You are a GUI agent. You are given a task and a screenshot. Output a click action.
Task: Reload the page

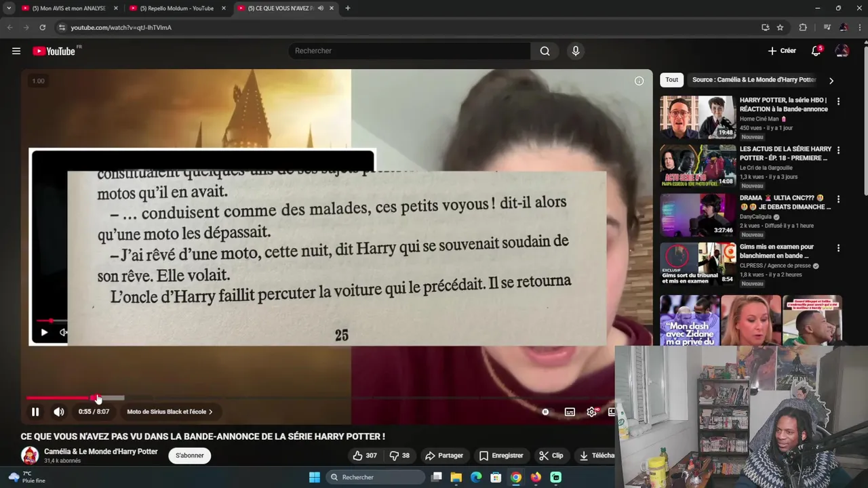(x=42, y=27)
